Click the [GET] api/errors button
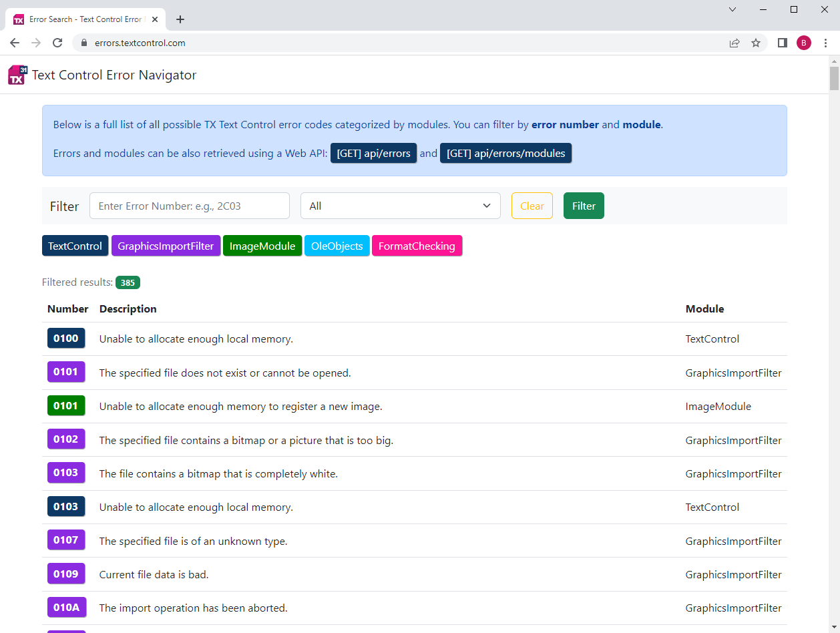This screenshot has height=633, width=840. 373,153
